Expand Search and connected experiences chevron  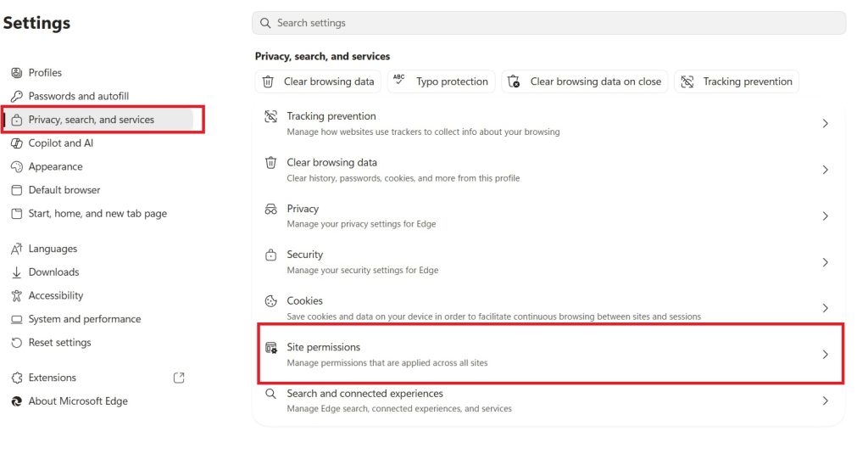coord(825,401)
